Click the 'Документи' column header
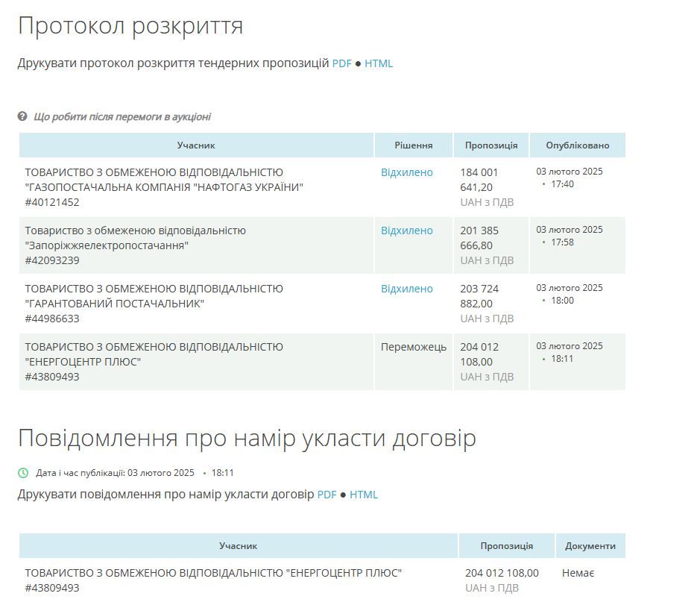Image resolution: width=700 pixels, height=602 pixels. point(592,545)
